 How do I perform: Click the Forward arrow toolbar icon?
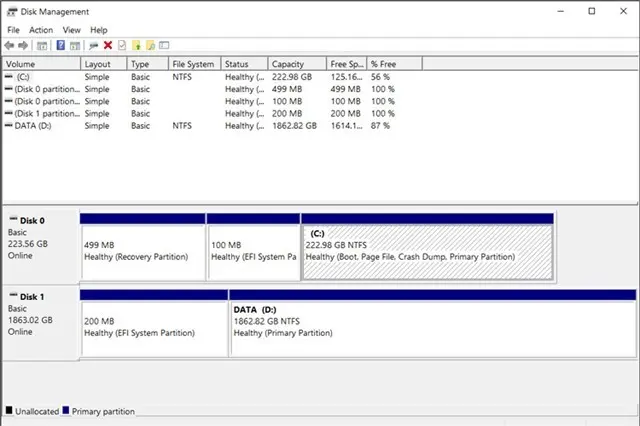click(x=23, y=45)
